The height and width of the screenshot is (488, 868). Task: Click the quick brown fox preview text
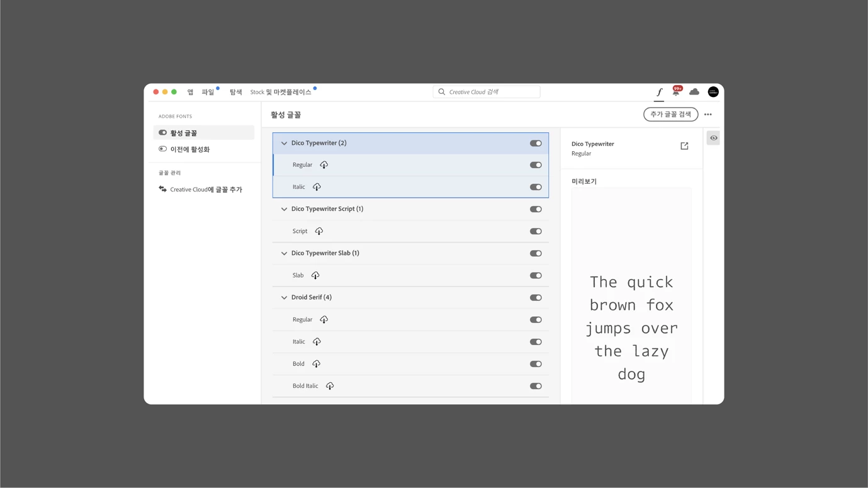(631, 328)
